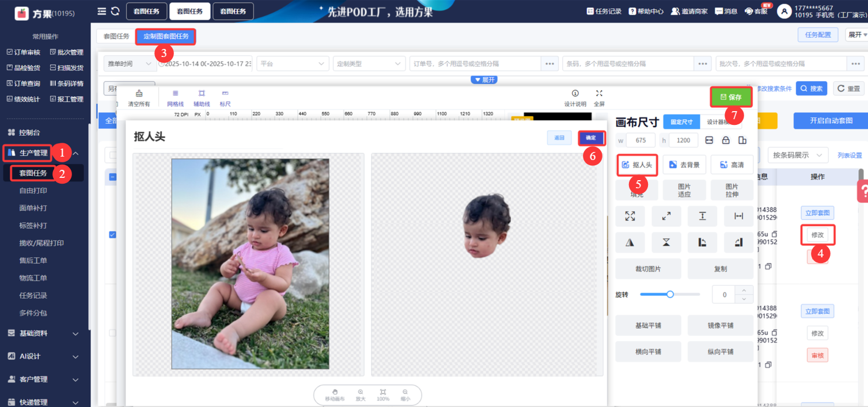868x407 pixels.
Task: Tick the checkbox next to the order row
Action: point(111,234)
